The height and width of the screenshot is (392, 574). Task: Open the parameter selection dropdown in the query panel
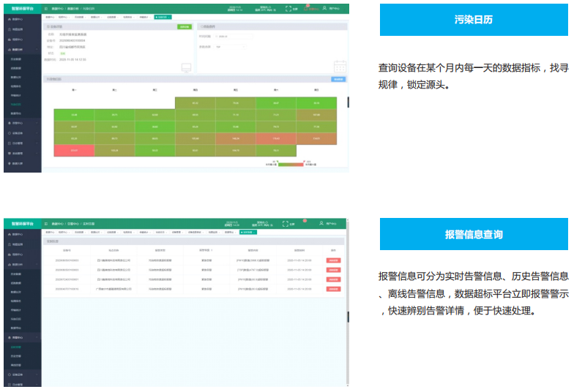click(228, 46)
